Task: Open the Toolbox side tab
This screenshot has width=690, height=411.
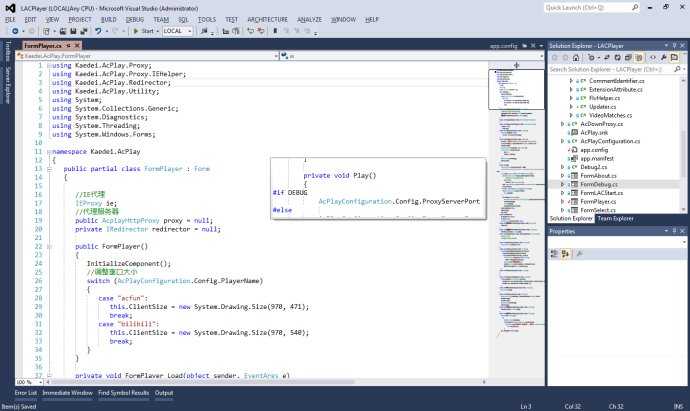Action: point(8,51)
